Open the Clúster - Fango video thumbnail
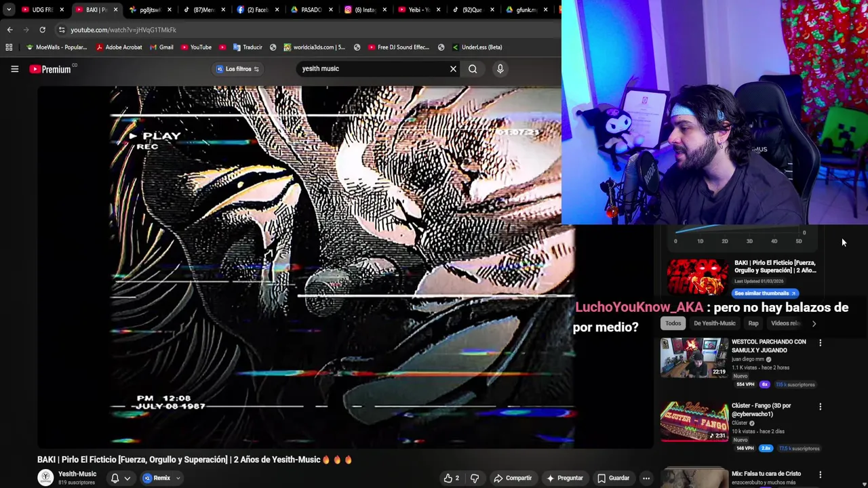 point(694,422)
